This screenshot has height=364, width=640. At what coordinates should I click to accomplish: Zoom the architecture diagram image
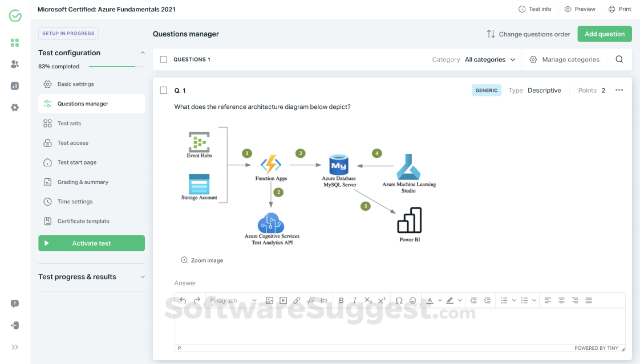tap(202, 259)
